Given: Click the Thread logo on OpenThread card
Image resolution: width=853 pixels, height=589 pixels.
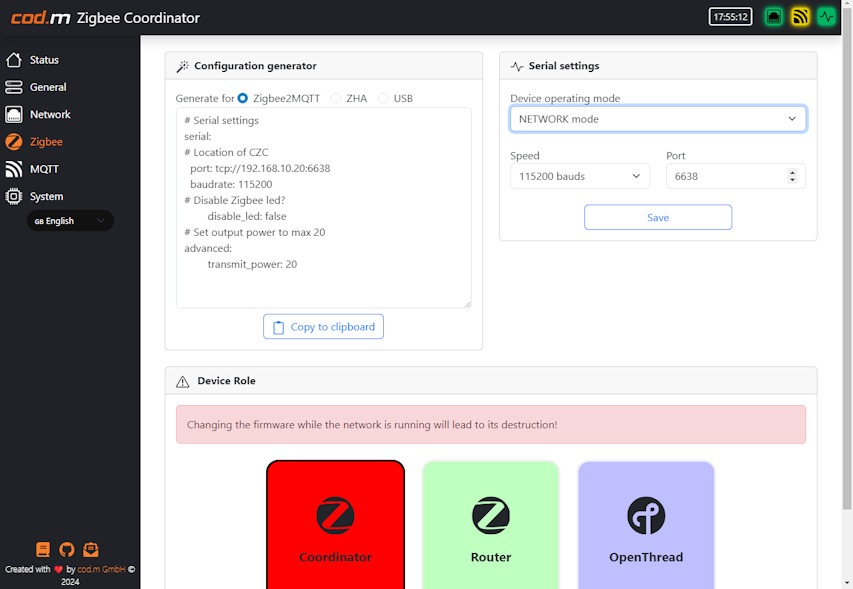Looking at the screenshot, I should 646,515.
